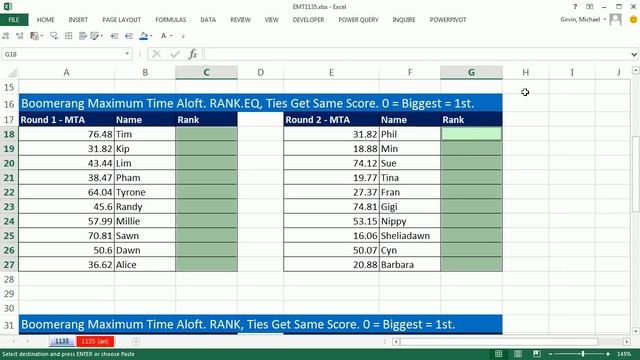Open the Girvin, Michael account dropdown
The height and width of the screenshot is (360, 640).
604,20
